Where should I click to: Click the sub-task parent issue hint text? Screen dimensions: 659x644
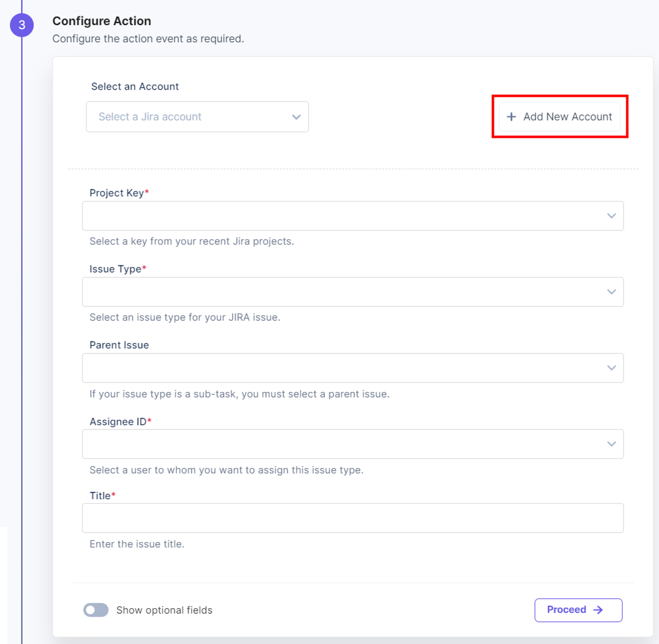point(239,394)
